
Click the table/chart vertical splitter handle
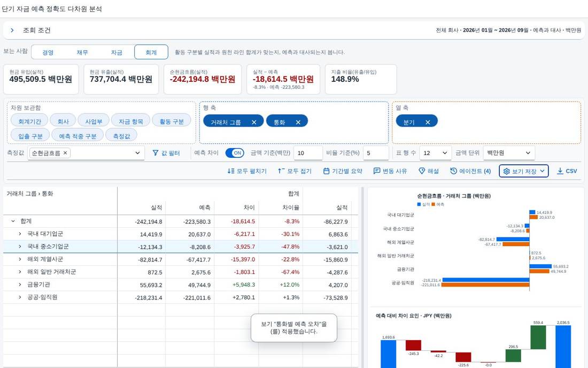point(362,278)
